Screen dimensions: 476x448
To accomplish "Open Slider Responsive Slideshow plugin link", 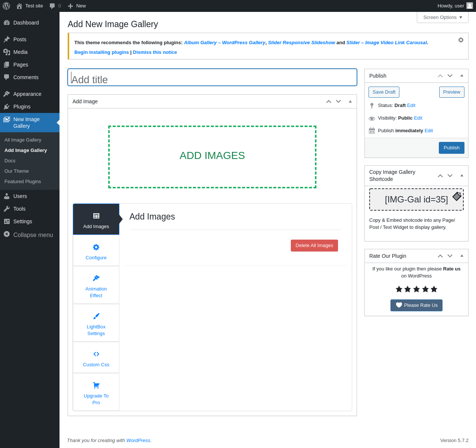I will tap(302, 43).
